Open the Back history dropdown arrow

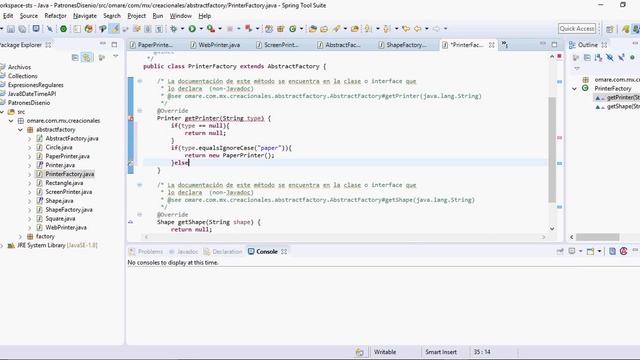click(427, 29)
